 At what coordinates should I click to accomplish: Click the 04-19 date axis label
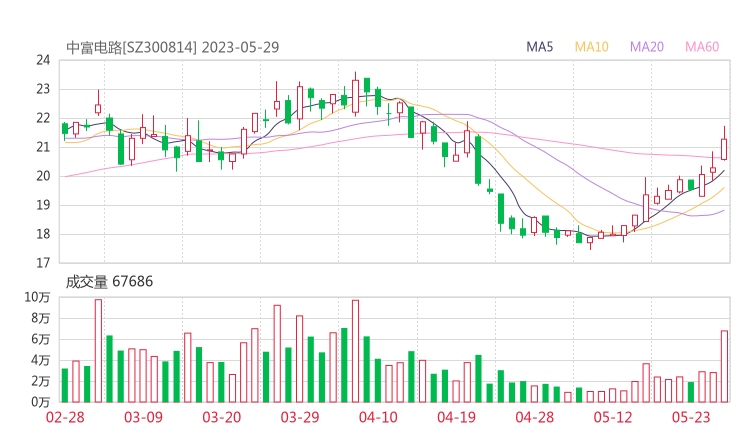tap(456, 417)
